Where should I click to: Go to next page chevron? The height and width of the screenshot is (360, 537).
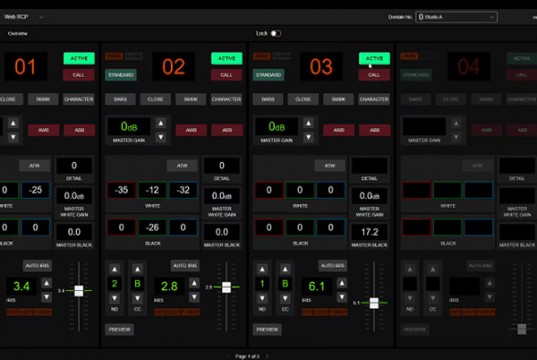tap(267, 356)
